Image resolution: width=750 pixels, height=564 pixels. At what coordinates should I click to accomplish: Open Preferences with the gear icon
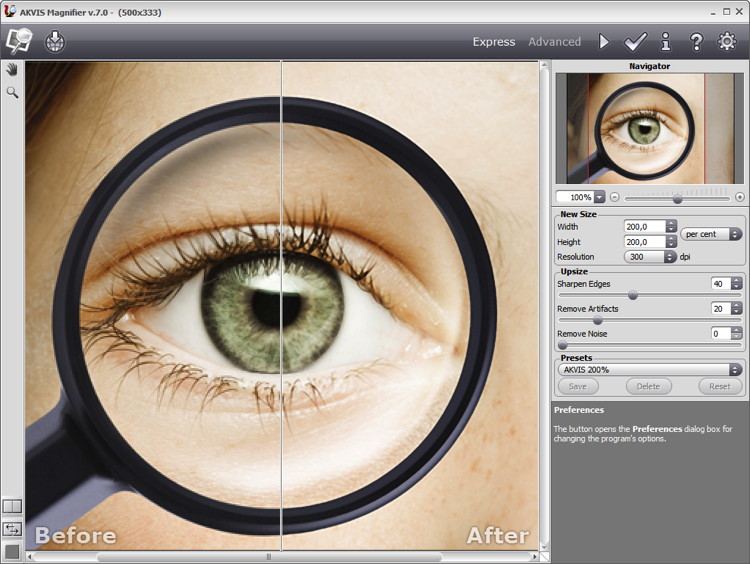[727, 42]
